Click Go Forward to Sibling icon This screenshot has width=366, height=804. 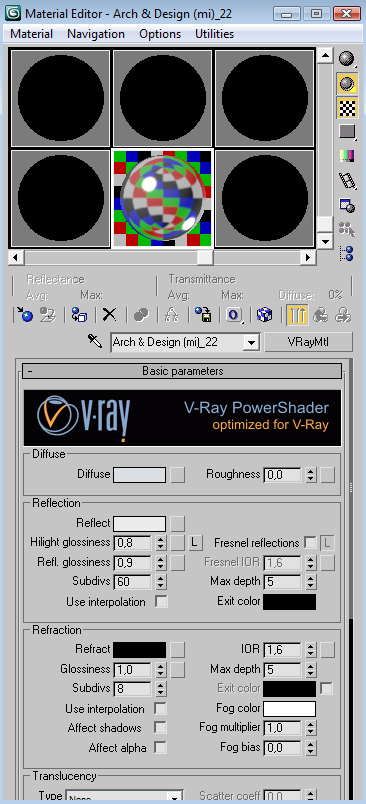[x=342, y=314]
